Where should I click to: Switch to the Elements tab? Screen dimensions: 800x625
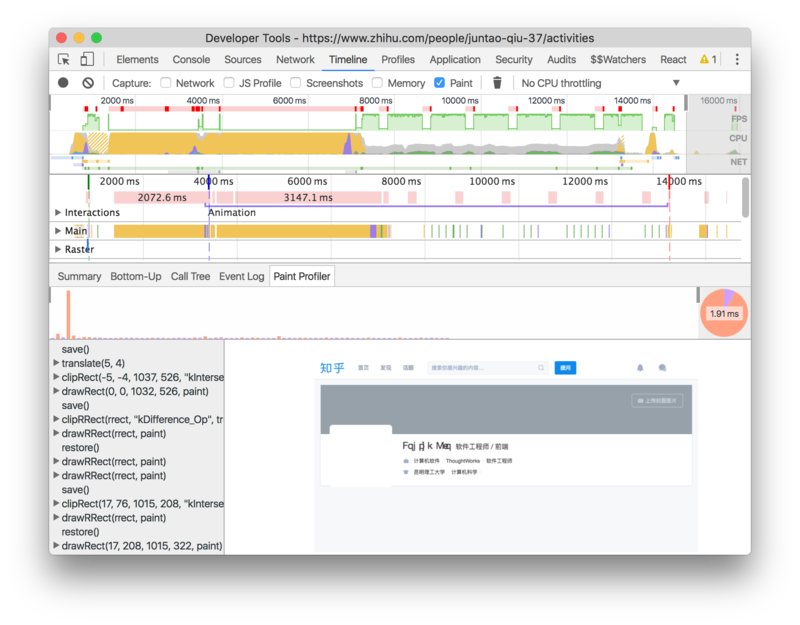click(x=137, y=59)
